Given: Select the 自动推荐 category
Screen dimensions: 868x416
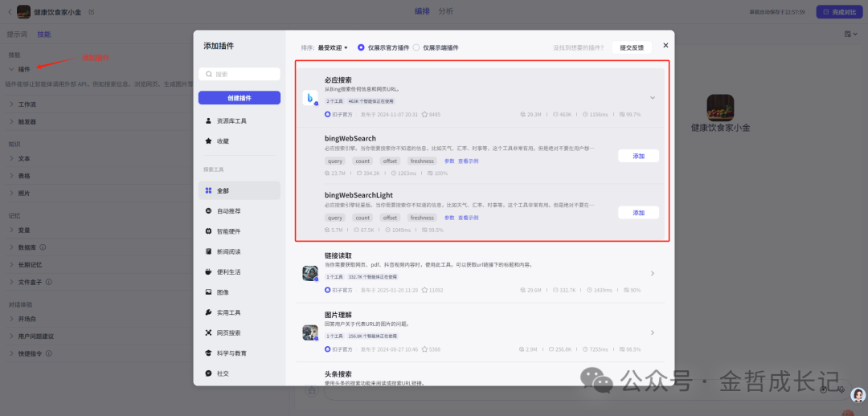Looking at the screenshot, I should pyautogui.click(x=240, y=210).
